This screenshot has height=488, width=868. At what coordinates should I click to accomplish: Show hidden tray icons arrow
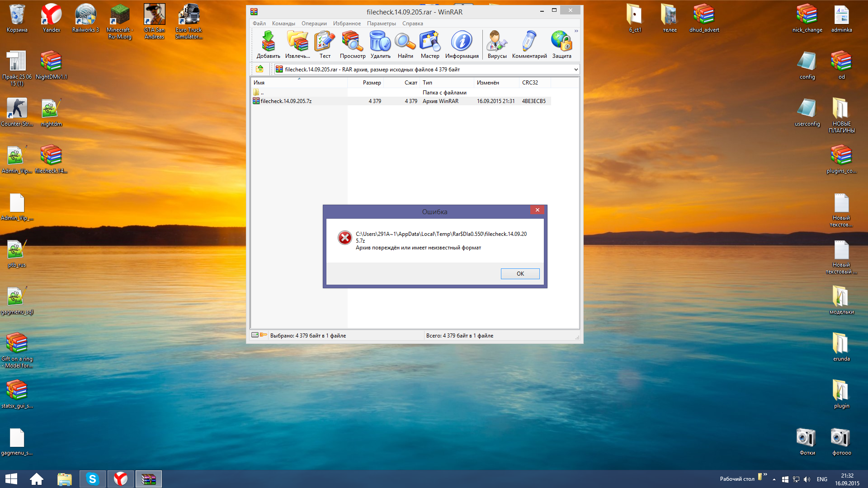point(774,479)
